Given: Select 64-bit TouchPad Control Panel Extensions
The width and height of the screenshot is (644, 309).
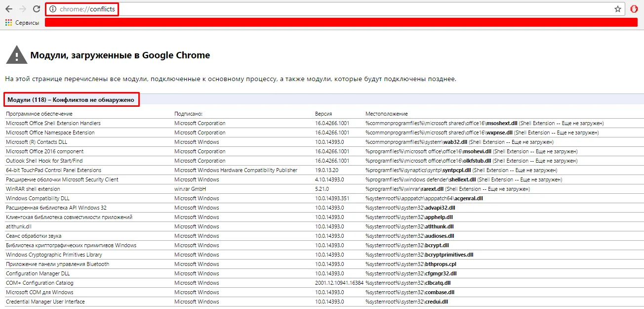Looking at the screenshot, I should pyautogui.click(x=53, y=170).
